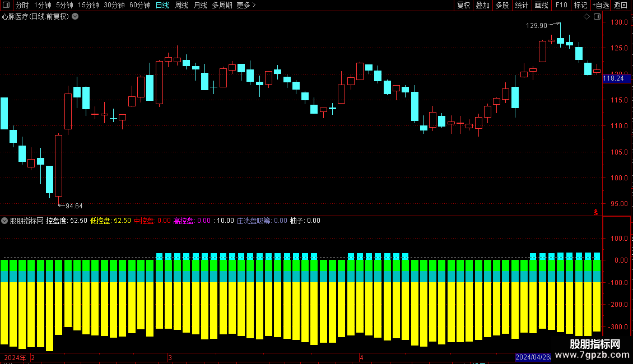Click the 高控盘: 0.00 label

pos(192,221)
